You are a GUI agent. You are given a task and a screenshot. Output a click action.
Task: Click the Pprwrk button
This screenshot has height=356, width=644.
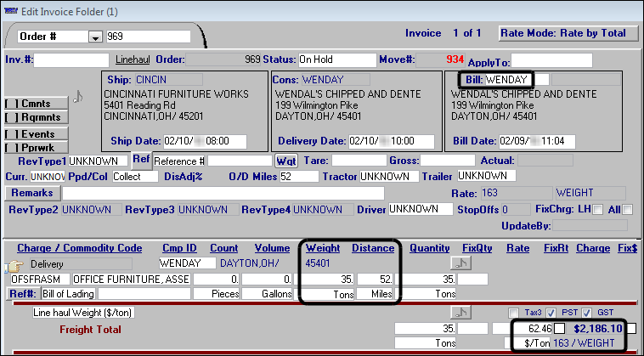(37, 147)
